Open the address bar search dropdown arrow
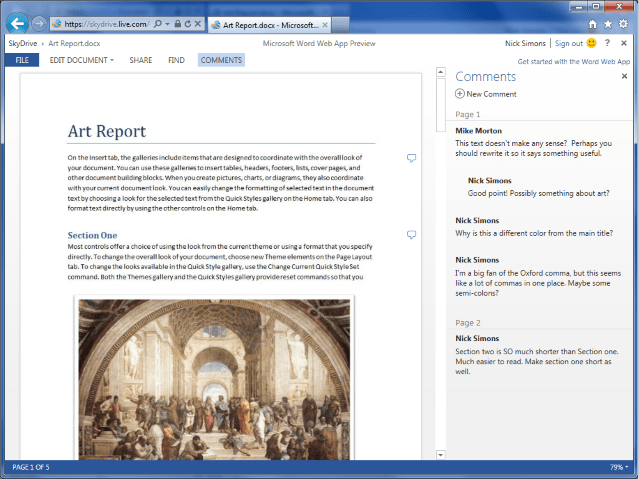639x479 pixels. (x=167, y=24)
